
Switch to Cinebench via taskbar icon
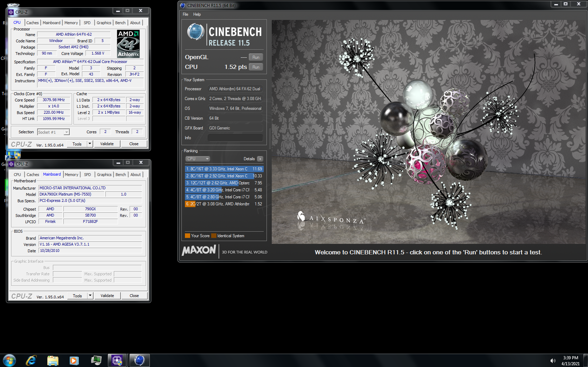pyautogui.click(x=139, y=360)
